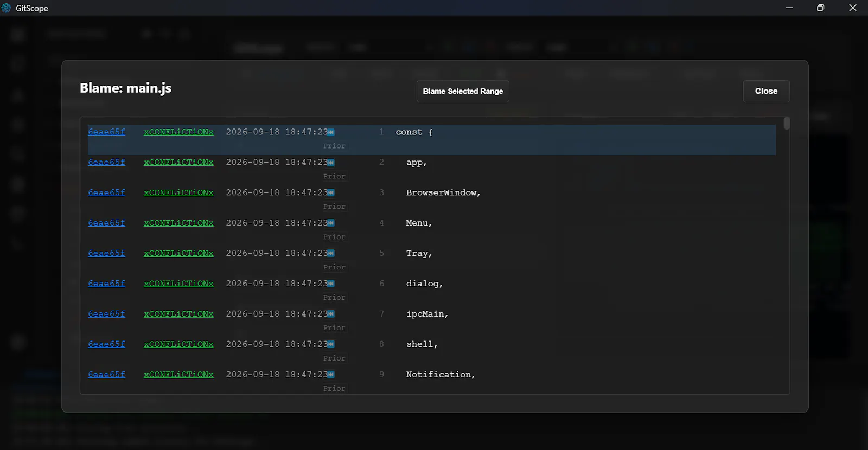The width and height of the screenshot is (868, 450).
Task: Open commit 6eae65f on the BrowserWindow line
Action: 106,192
